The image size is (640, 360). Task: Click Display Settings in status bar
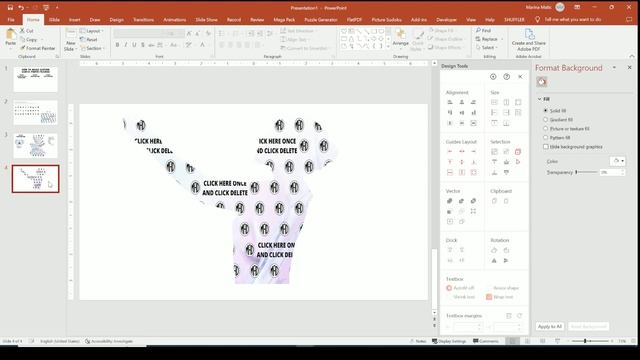449,341
